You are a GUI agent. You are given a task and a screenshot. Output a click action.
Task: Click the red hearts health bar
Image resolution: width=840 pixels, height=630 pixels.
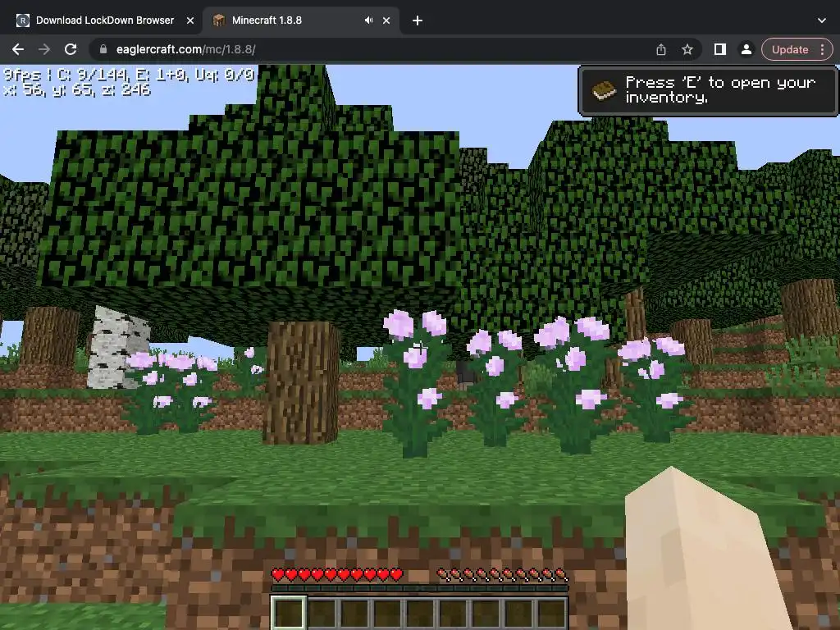(337, 575)
